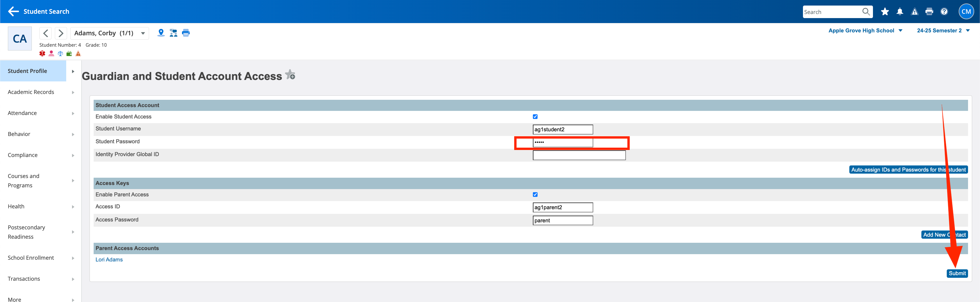This screenshot has height=302, width=980.
Task: Expand Courses and Programs submenu arrow
Action: click(73, 181)
